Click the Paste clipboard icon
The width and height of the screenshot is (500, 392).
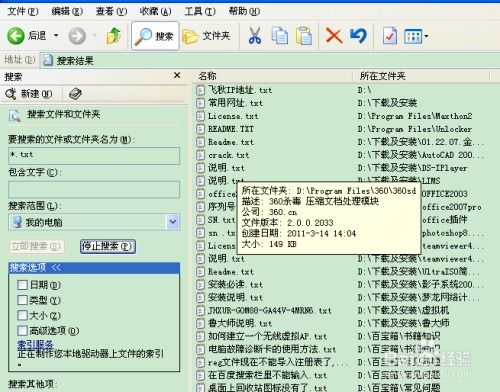click(304, 36)
